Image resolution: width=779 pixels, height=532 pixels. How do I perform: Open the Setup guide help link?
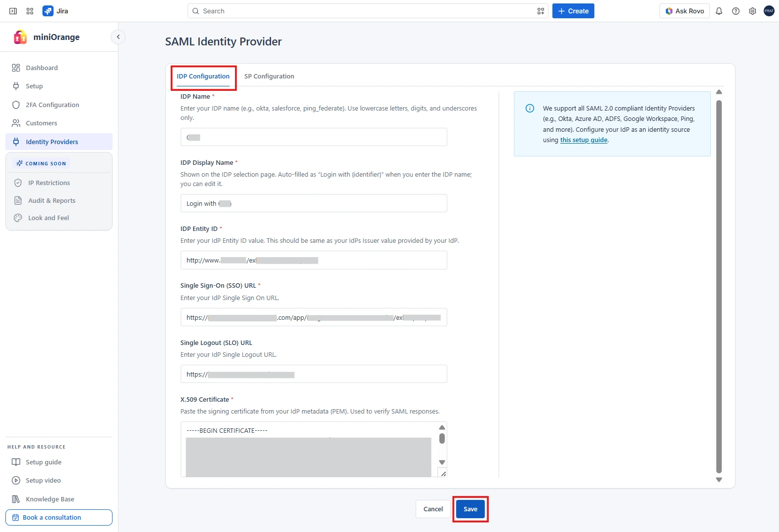tap(59, 462)
